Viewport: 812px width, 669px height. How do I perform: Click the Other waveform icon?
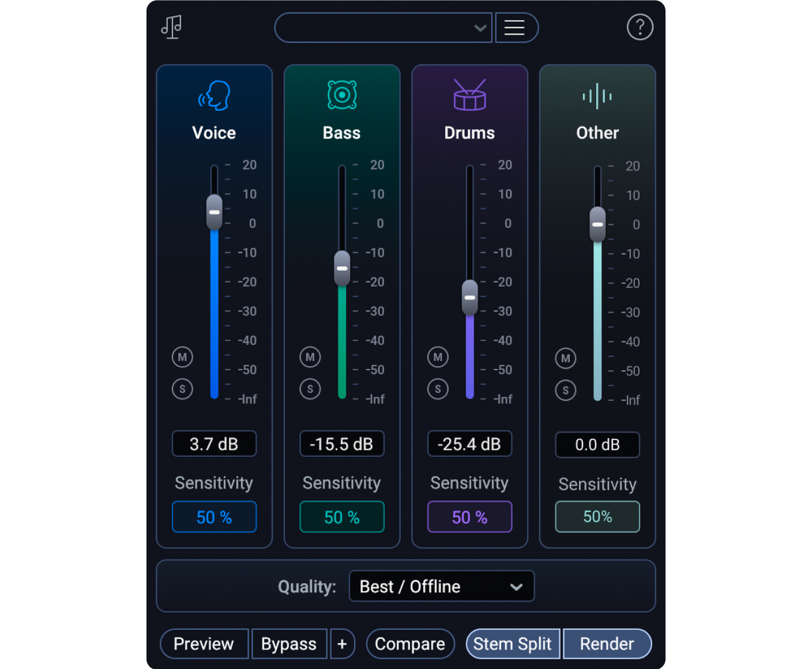point(597,96)
